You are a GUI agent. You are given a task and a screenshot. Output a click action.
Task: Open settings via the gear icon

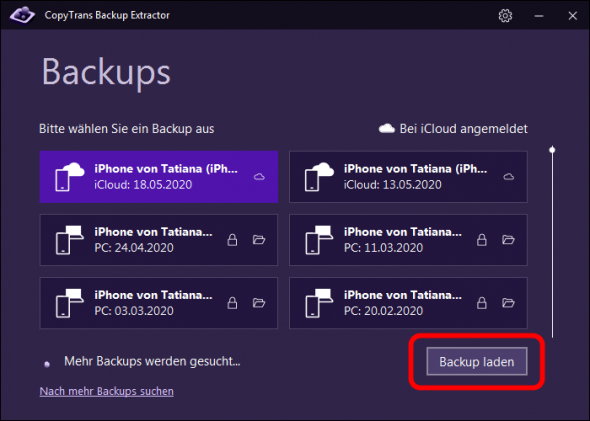[x=505, y=15]
